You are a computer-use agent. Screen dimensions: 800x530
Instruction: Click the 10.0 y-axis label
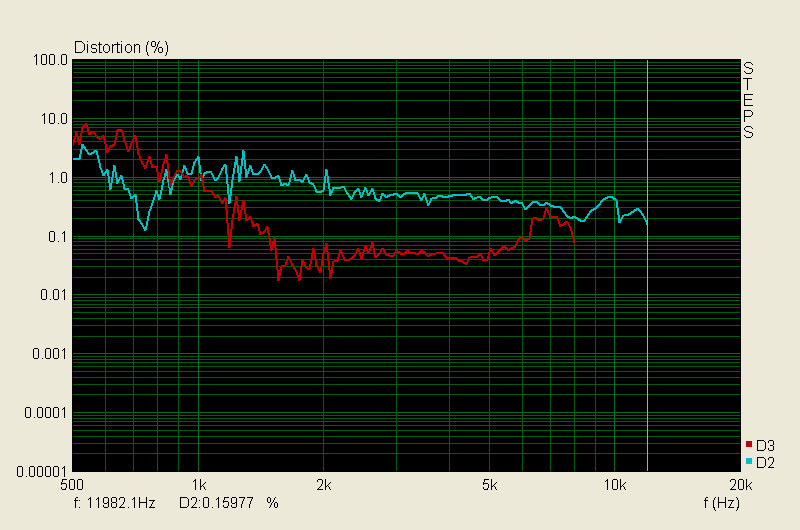point(54,119)
